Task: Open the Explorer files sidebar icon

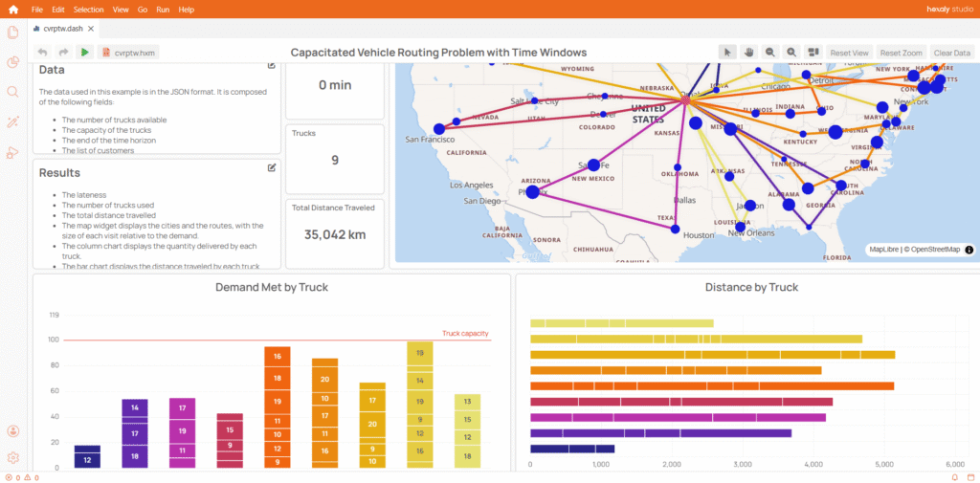Action: click(x=13, y=33)
